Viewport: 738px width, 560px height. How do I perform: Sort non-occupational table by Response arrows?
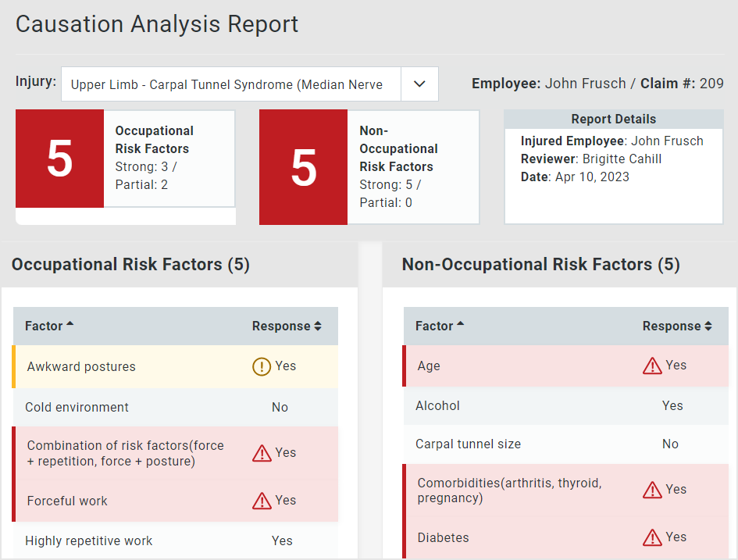click(708, 326)
